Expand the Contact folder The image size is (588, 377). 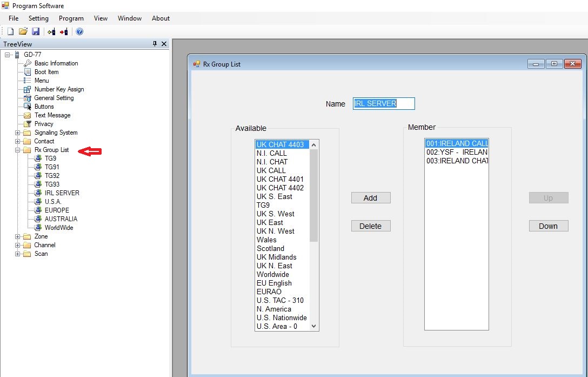(17, 141)
